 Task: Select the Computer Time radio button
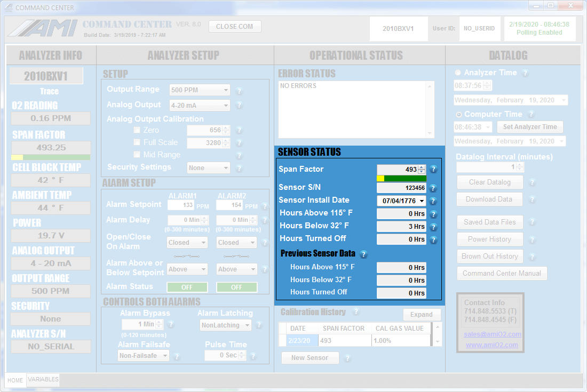pyautogui.click(x=458, y=115)
